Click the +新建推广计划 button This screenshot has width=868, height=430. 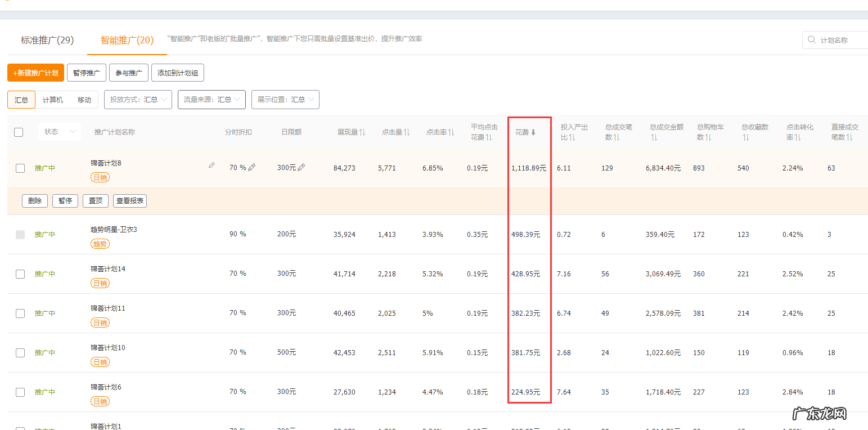[x=35, y=73]
